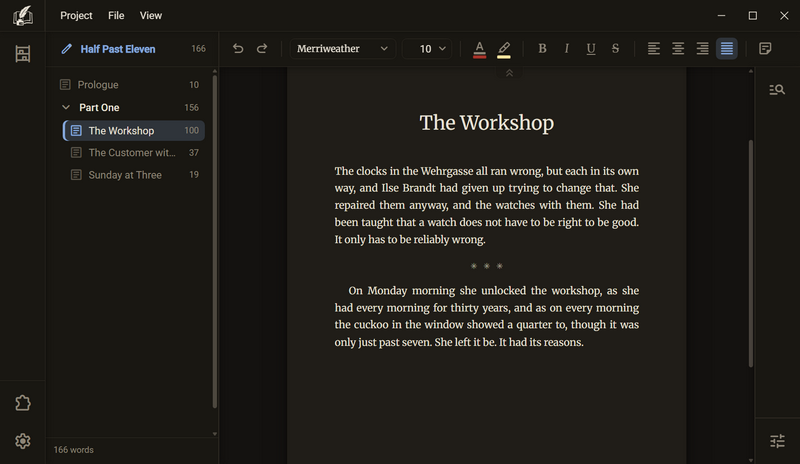Open the notes/comment icon in toolbar

click(765, 48)
